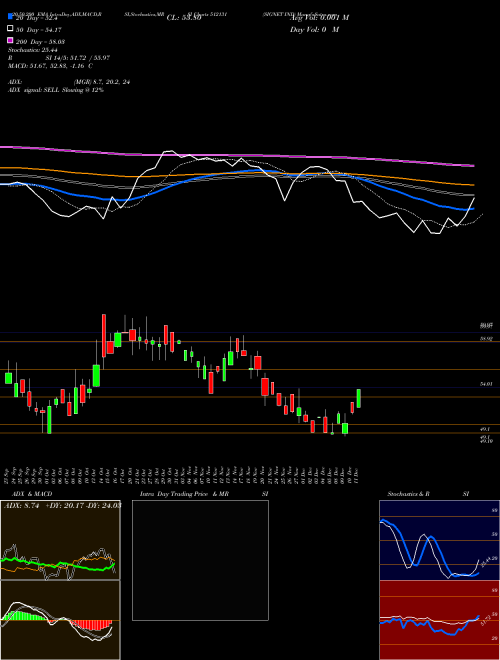Open the red RSI chart thumbnail

click(439, 620)
